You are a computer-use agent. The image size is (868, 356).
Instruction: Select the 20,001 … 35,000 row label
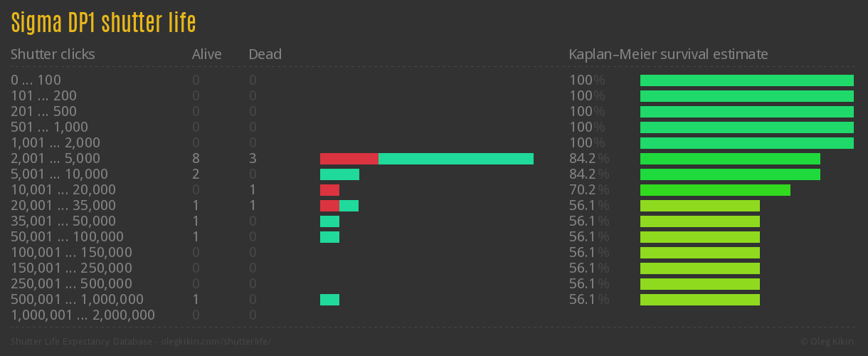click(63, 206)
